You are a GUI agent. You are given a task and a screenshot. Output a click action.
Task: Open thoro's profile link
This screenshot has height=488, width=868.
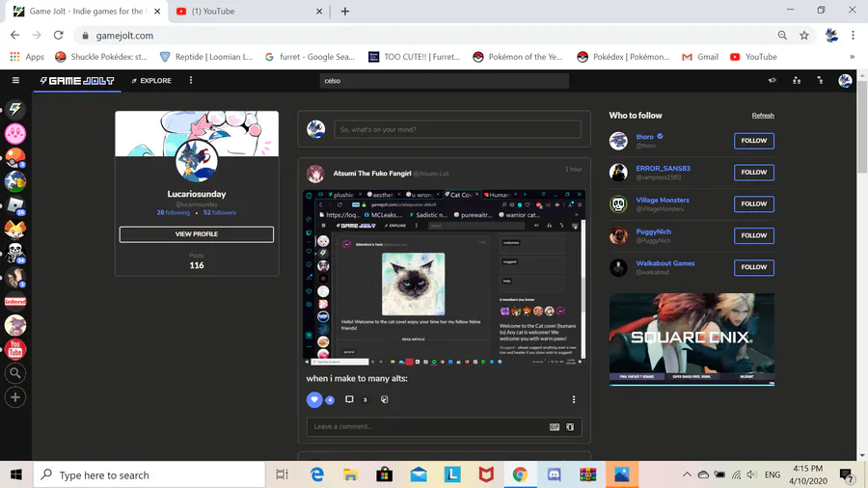tap(645, 137)
